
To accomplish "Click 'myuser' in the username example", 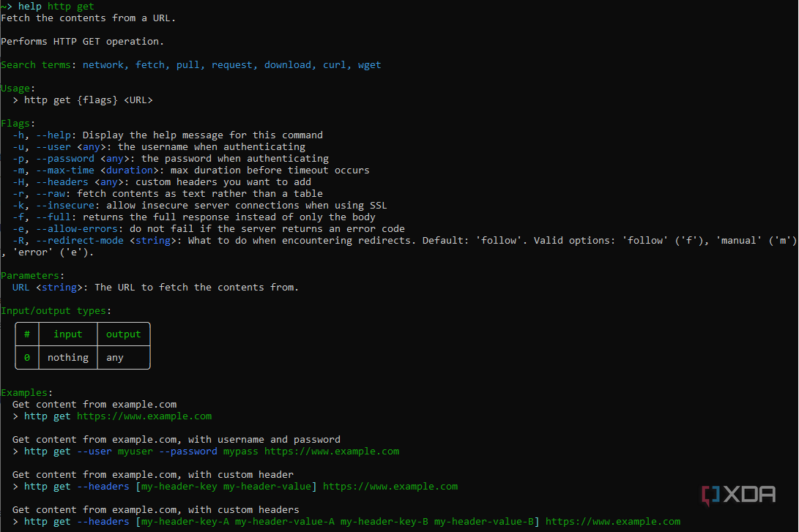I will coord(135,451).
